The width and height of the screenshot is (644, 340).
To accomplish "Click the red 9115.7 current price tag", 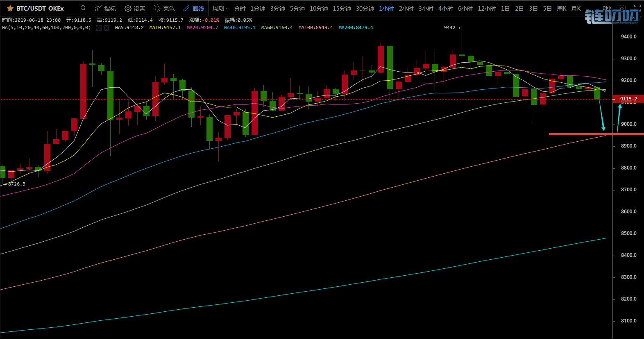I will 628,99.
